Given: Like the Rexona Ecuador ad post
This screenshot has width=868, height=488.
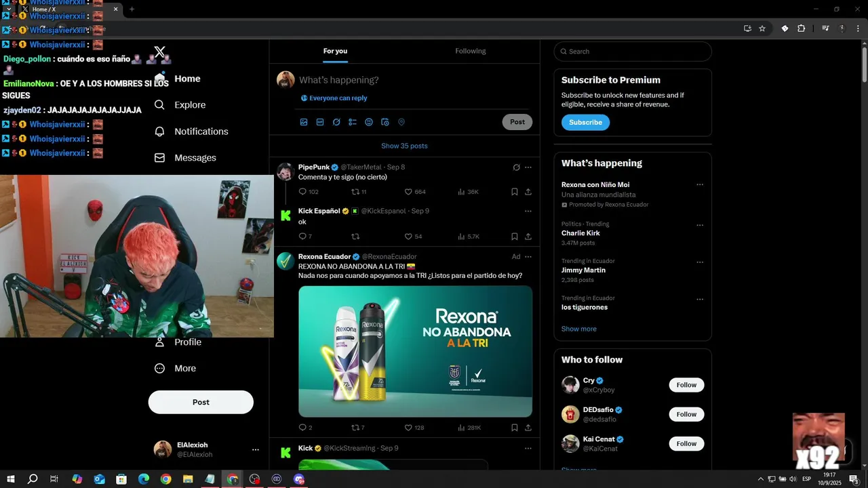Looking at the screenshot, I should coord(408,428).
